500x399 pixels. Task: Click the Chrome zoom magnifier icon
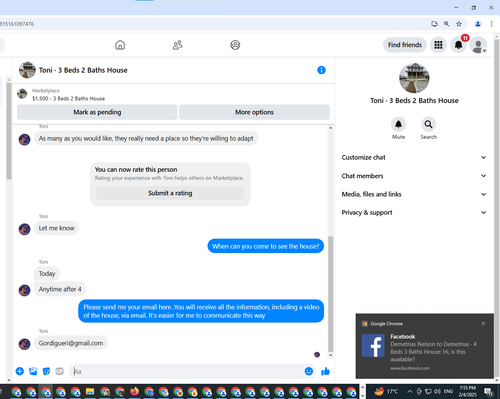(447, 24)
